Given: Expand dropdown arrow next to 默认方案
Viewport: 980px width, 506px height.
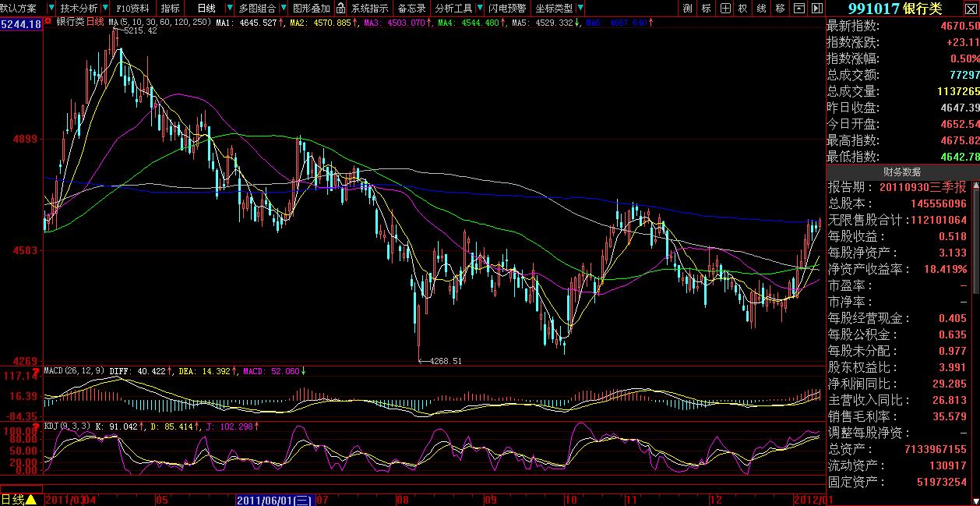Looking at the screenshot, I should [51, 8].
